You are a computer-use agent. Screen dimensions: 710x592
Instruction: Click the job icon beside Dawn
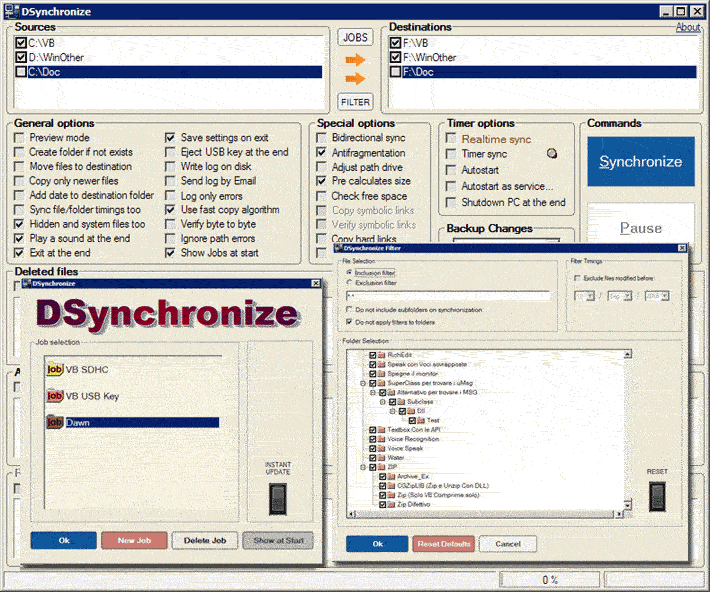coord(55,422)
